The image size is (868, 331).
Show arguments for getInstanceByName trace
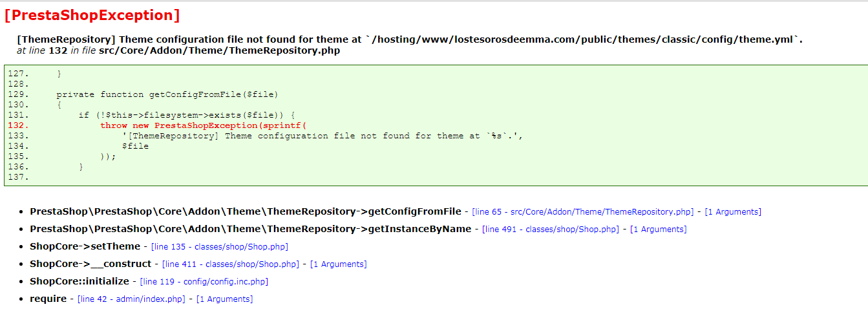[659, 229]
